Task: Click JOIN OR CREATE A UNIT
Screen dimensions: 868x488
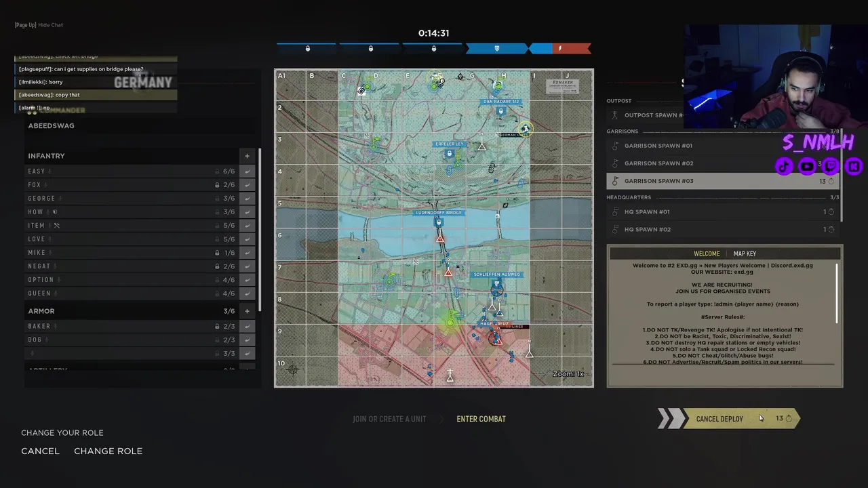Action: pos(389,419)
